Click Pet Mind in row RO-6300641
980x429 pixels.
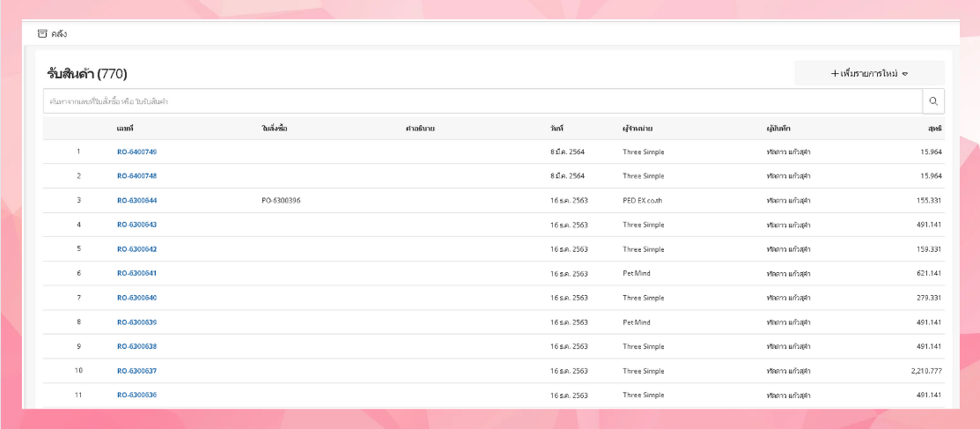click(x=637, y=273)
